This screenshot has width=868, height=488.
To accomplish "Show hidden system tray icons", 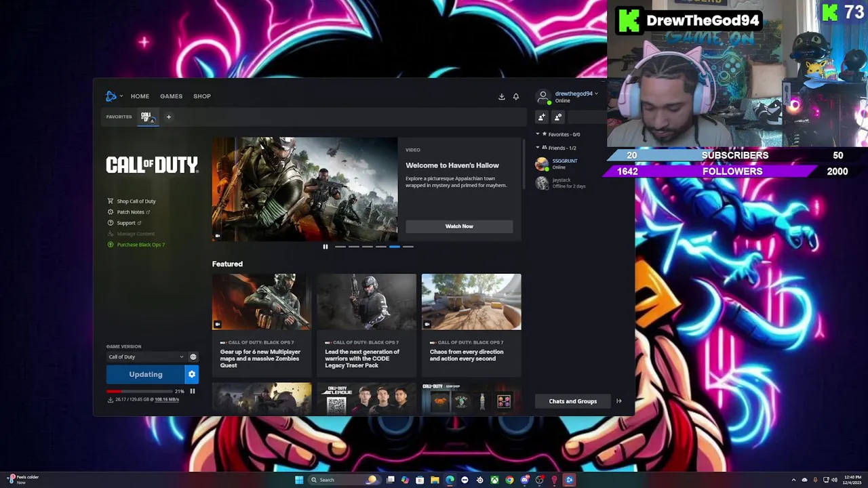I will click(794, 480).
